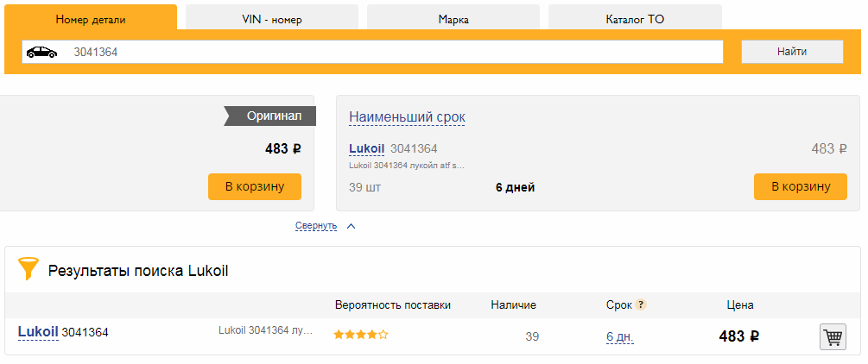Screen dimensions: 868x364
Task: Click description 'Lukoil 3041364 лукойл atf s…'
Action: 407,165
